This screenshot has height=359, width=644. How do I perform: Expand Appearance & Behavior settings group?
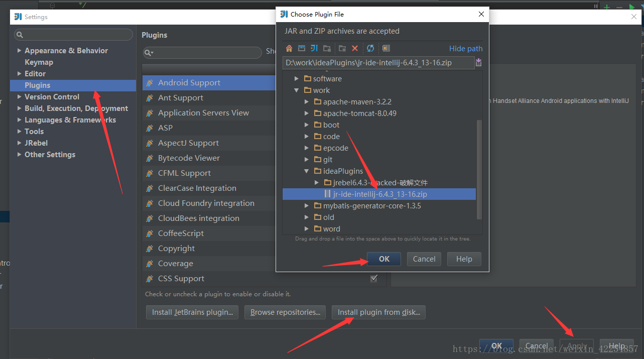19,51
